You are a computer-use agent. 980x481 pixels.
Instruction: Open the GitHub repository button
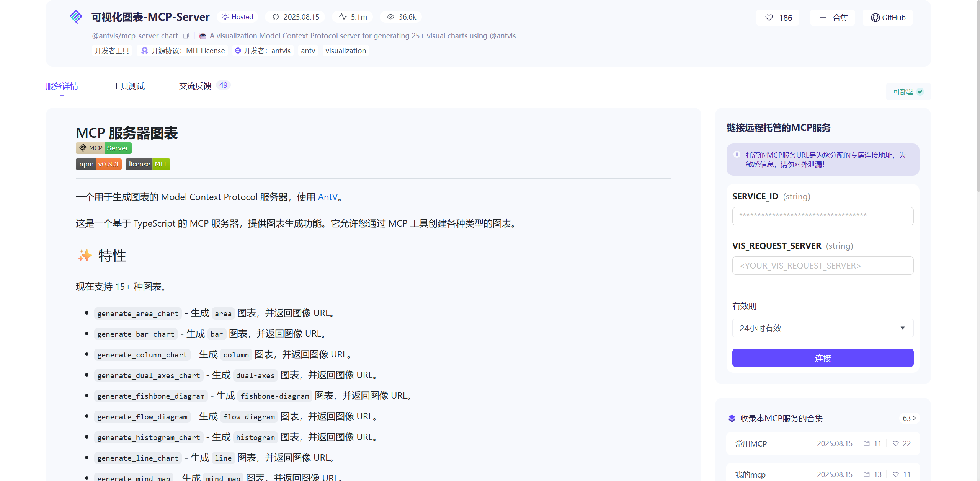pos(888,18)
